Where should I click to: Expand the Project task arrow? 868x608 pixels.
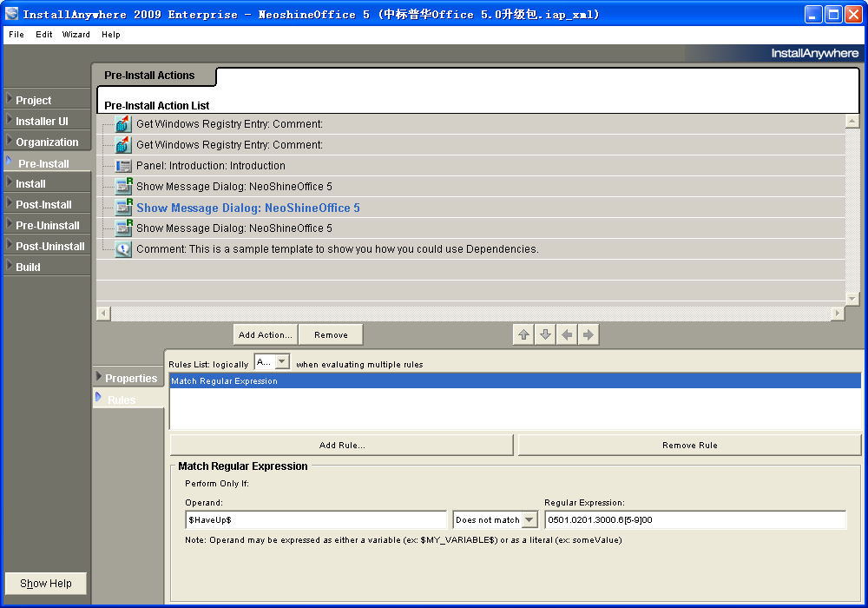pos(9,98)
